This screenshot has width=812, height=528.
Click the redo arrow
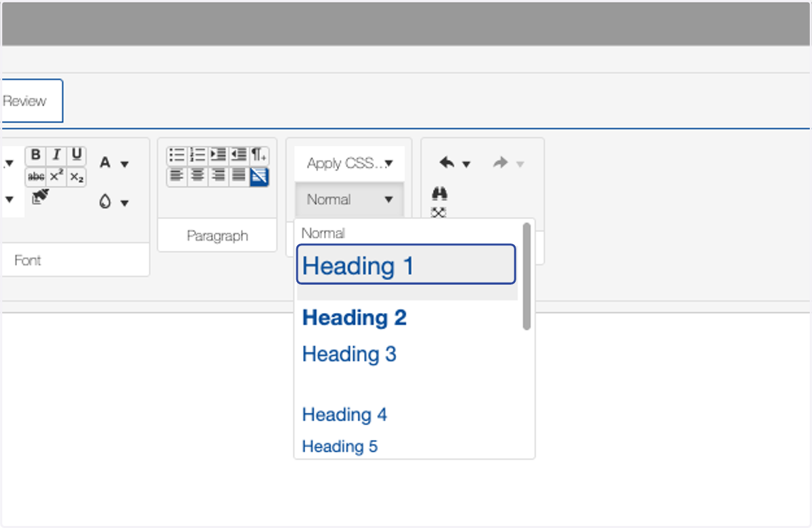(501, 163)
